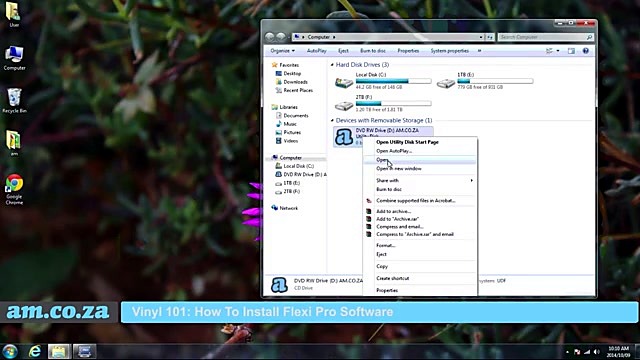The height and width of the screenshot is (360, 640).
Task: Click System properties in the toolbar
Action: pos(449,51)
